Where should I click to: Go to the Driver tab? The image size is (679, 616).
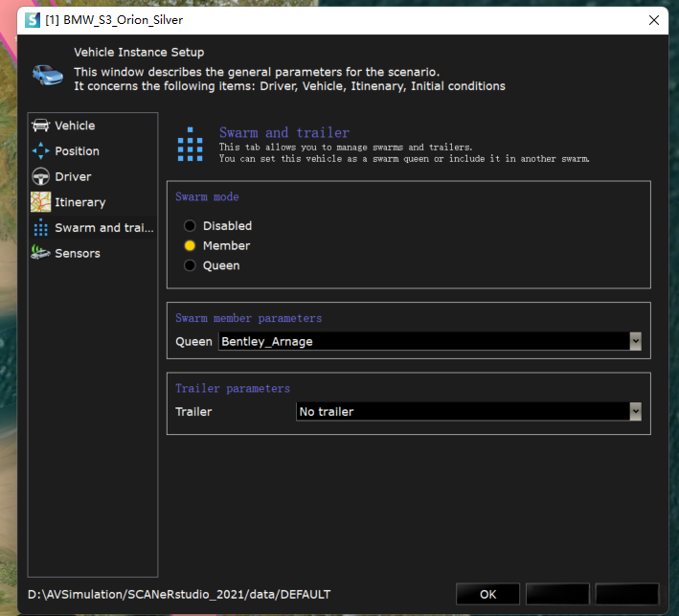pyautogui.click(x=93, y=176)
